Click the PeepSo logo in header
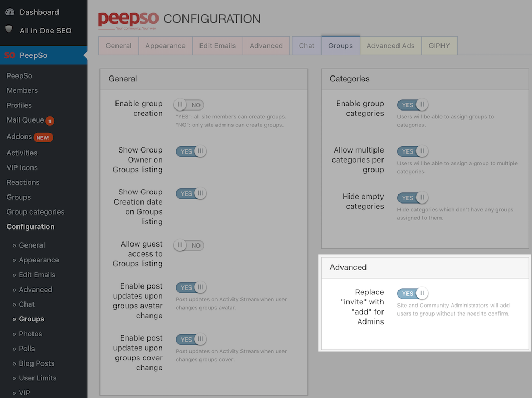532x398 pixels. (x=128, y=20)
